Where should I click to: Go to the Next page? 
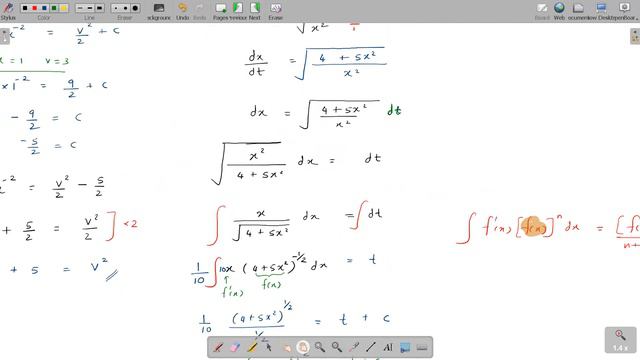(255, 11)
